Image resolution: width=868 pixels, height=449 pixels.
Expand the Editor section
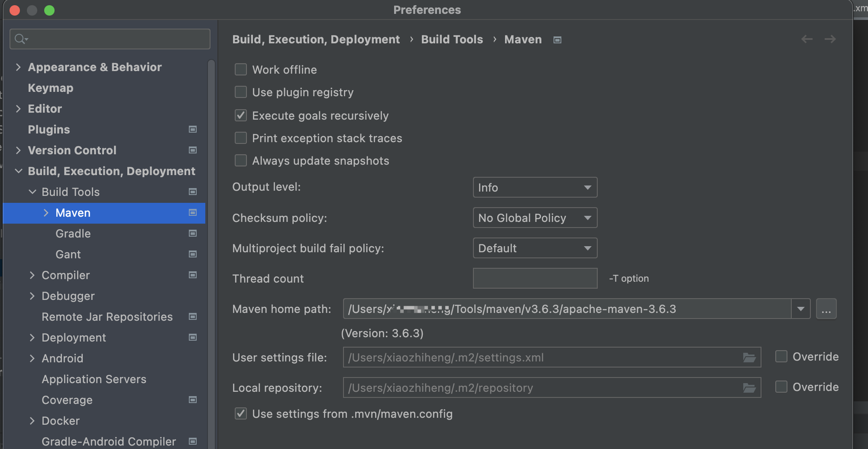click(18, 108)
